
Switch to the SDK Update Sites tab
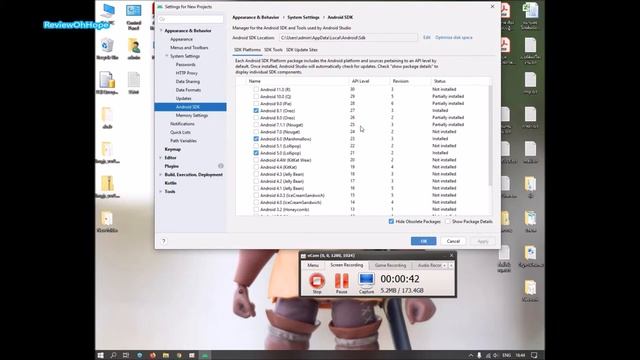point(302,50)
